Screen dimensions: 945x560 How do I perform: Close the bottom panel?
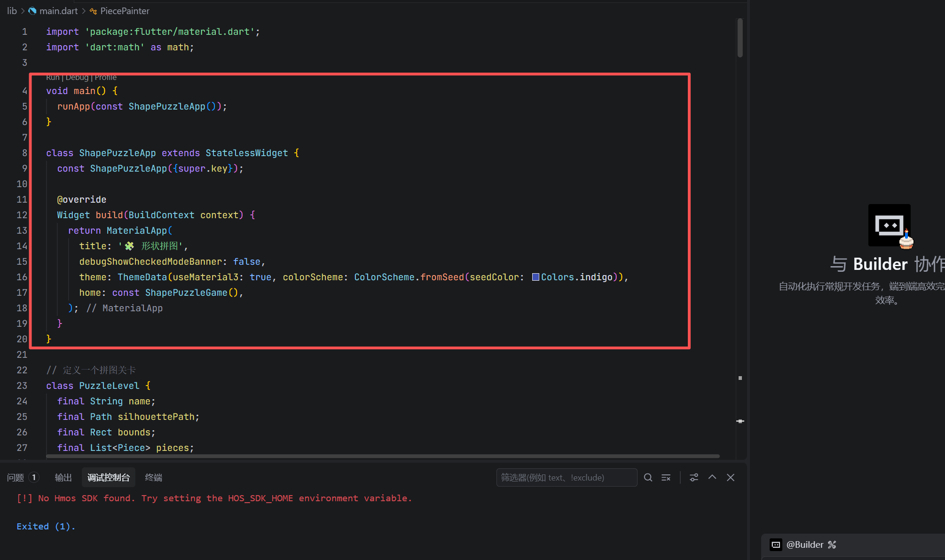pyautogui.click(x=731, y=477)
